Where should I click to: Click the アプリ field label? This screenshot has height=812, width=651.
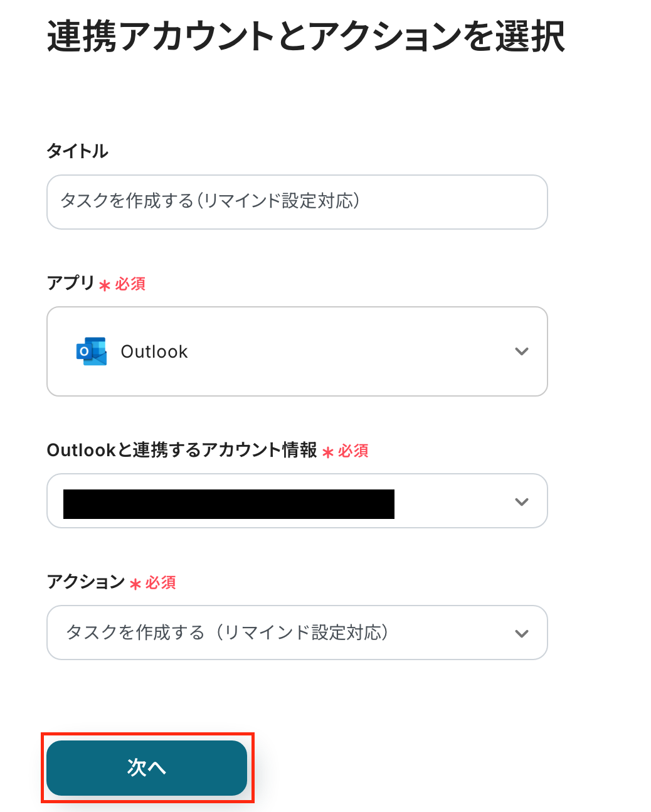coord(70,283)
